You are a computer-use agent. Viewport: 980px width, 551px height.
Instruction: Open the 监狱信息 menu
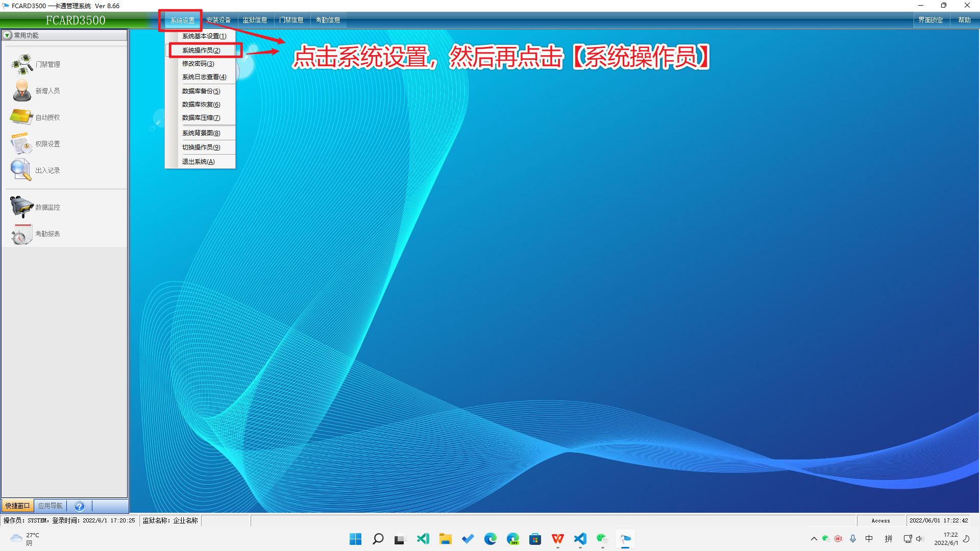(x=255, y=20)
